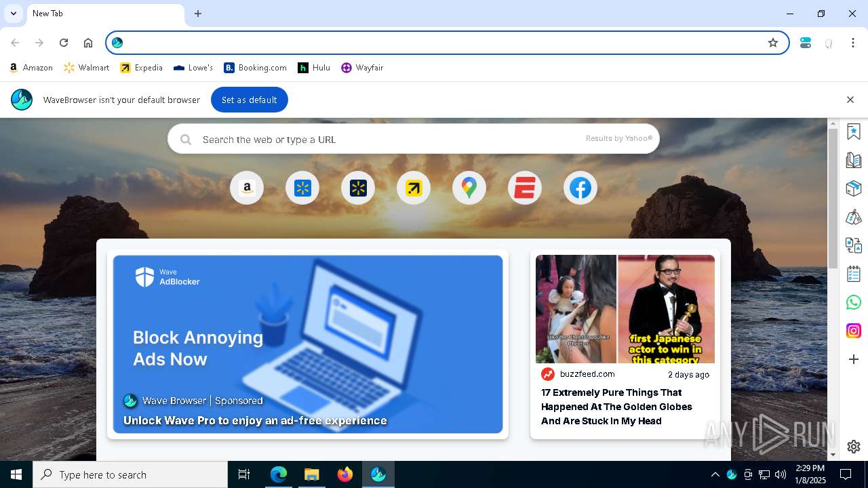Click scrollbar down arrow
868x488 pixels.
(833, 455)
